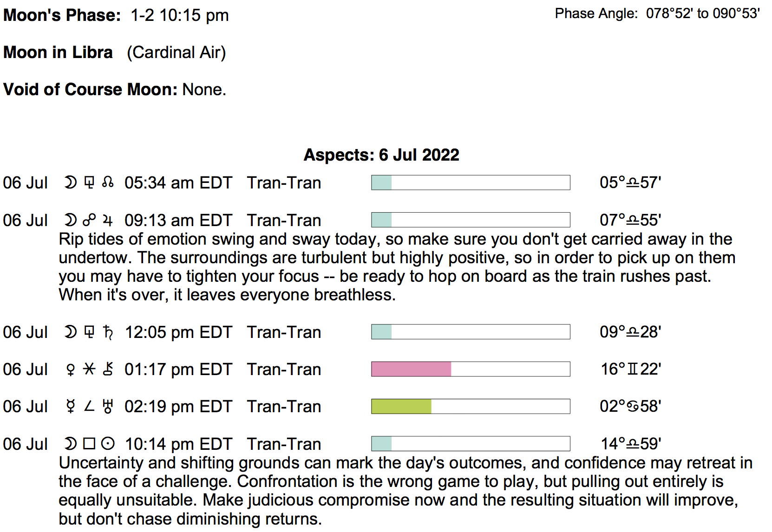Click the pink strength bar for Venus sextile Chiron
772x532 pixels.
pyautogui.click(x=411, y=369)
